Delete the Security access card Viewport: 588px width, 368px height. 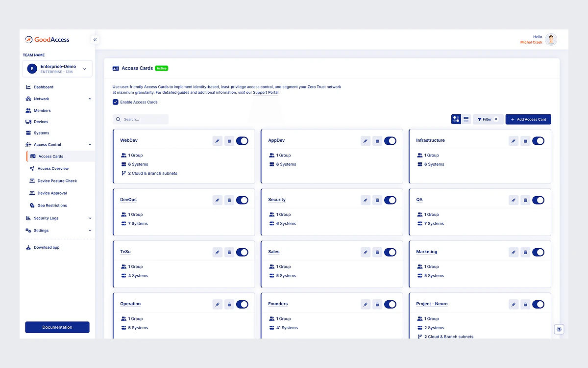(x=377, y=200)
